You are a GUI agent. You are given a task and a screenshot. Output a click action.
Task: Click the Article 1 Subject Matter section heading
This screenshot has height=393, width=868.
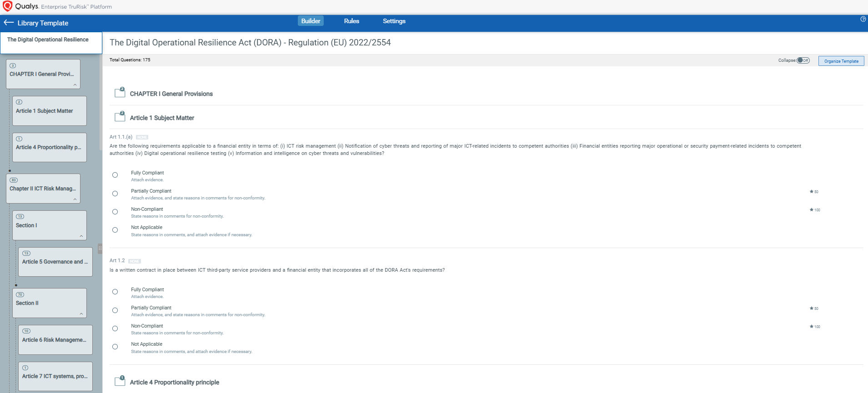tap(162, 118)
